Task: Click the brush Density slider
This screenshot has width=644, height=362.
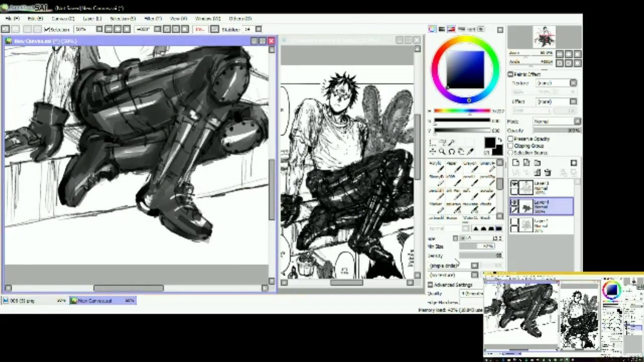Action: click(x=480, y=256)
